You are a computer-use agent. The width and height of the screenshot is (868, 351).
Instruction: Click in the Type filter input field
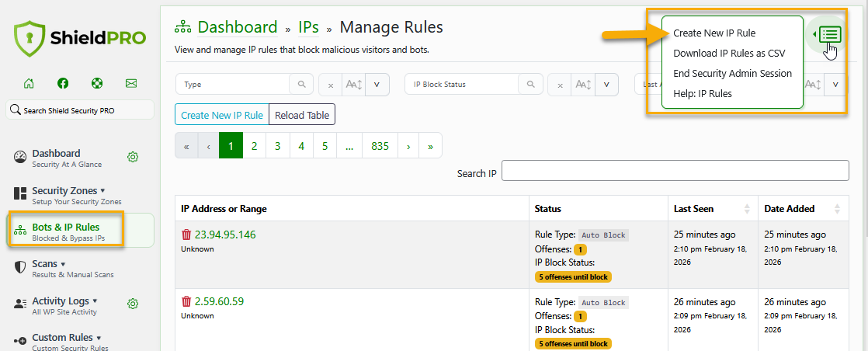pos(232,84)
